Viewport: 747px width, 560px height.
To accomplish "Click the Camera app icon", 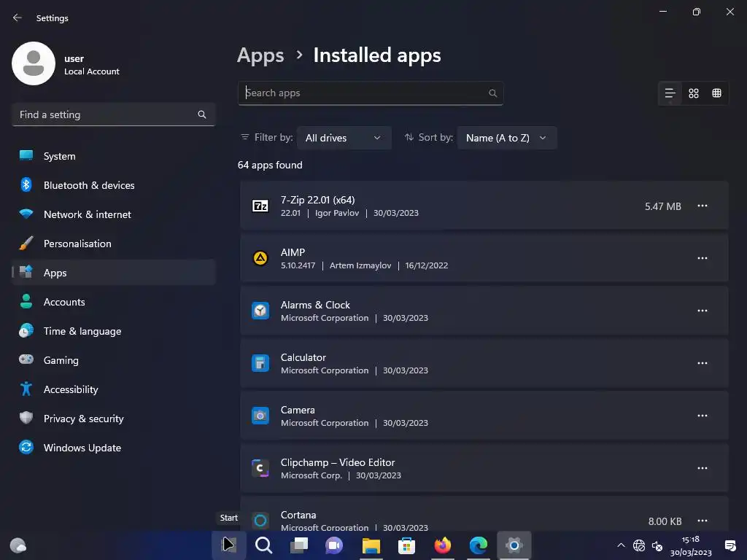I will click(260, 416).
